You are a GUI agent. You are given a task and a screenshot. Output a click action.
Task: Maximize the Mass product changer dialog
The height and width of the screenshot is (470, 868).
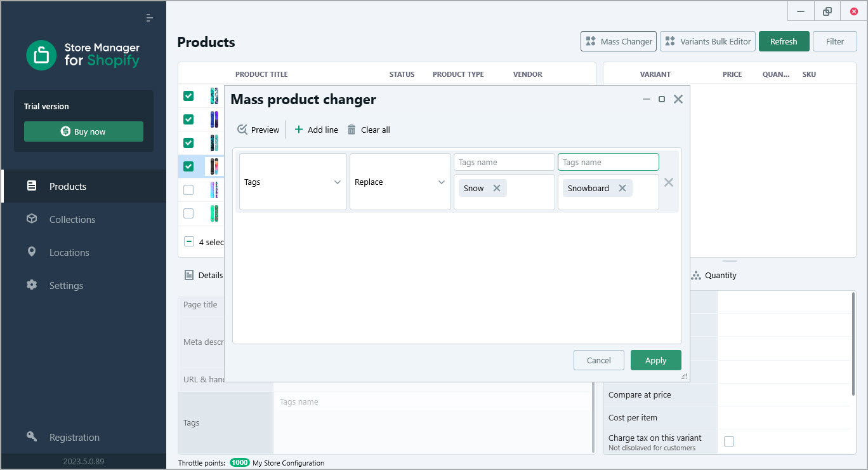click(662, 99)
